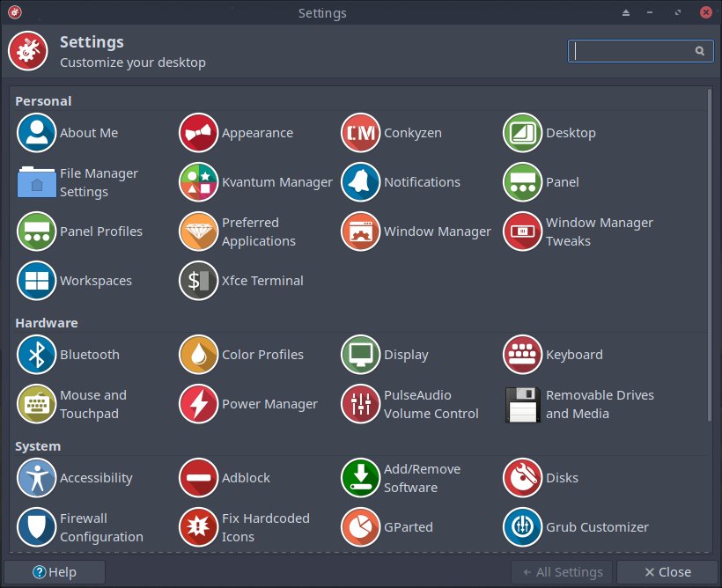The image size is (722, 588).
Task: Open Firewall Configuration
Action: [36, 527]
